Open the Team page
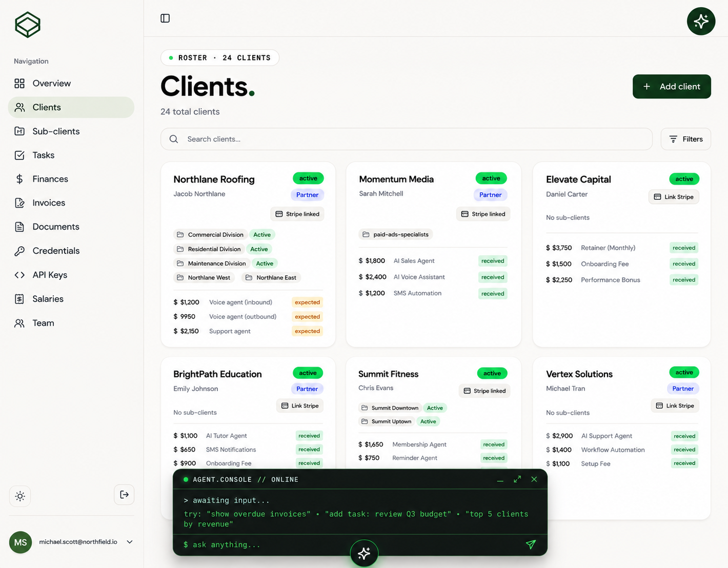This screenshot has width=728, height=568. tap(71, 323)
